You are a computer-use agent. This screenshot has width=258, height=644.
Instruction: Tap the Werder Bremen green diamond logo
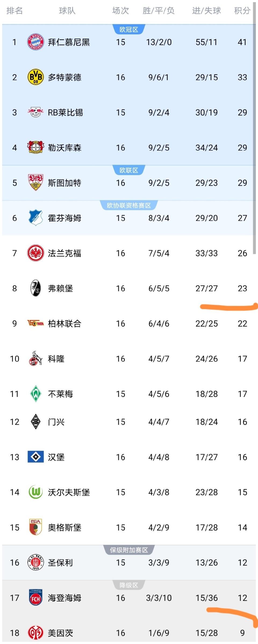tap(35, 394)
